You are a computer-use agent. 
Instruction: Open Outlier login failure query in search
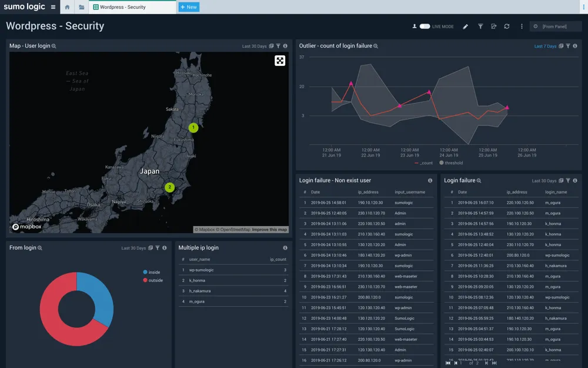pos(376,46)
